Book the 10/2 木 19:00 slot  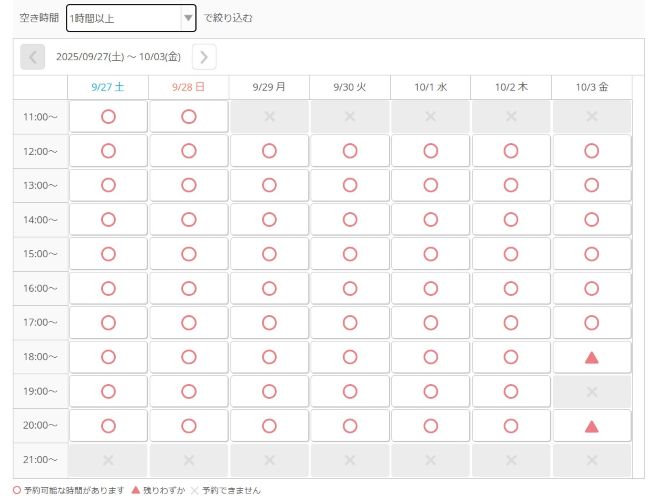[x=511, y=391]
